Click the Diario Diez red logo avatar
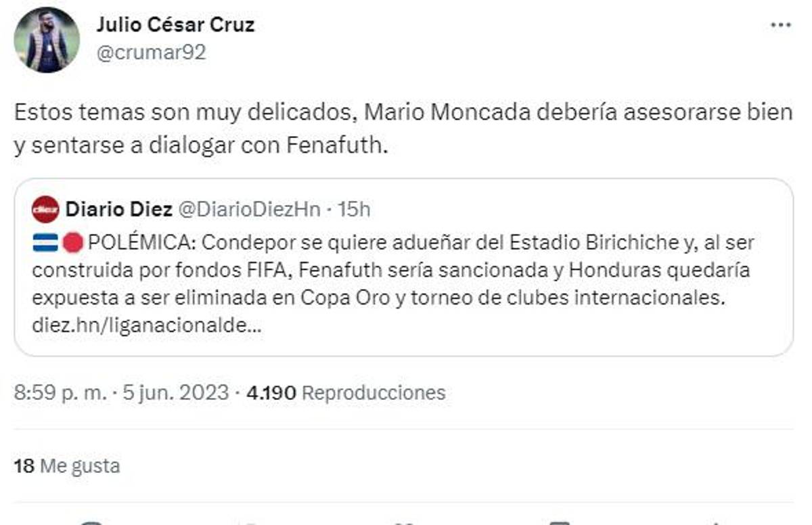 (x=45, y=210)
